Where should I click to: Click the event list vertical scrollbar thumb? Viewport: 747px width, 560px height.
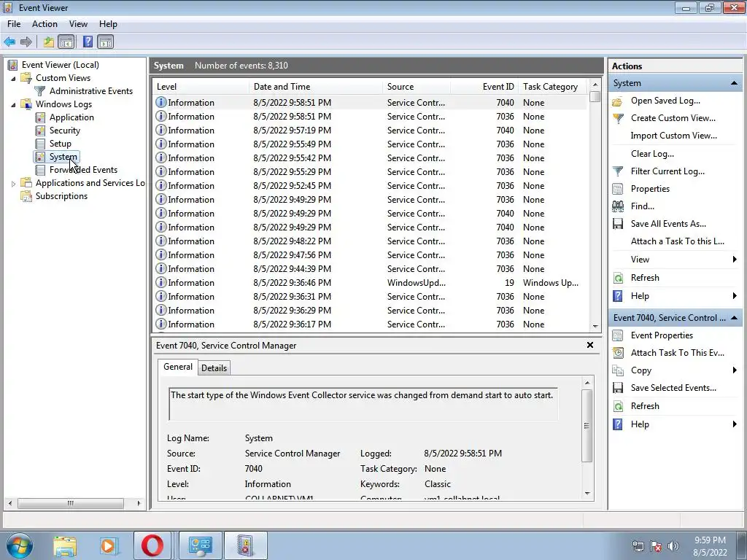click(x=595, y=97)
